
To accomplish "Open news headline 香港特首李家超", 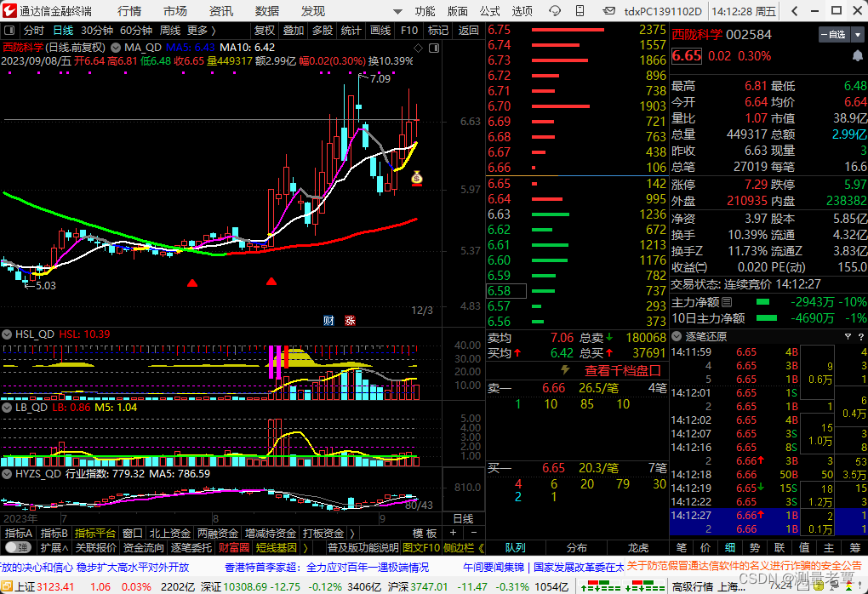I will click(327, 568).
